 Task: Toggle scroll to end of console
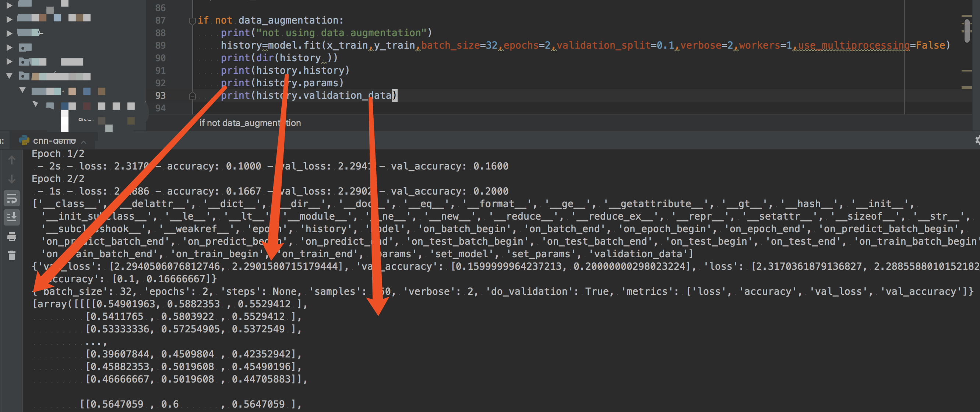tap(12, 217)
